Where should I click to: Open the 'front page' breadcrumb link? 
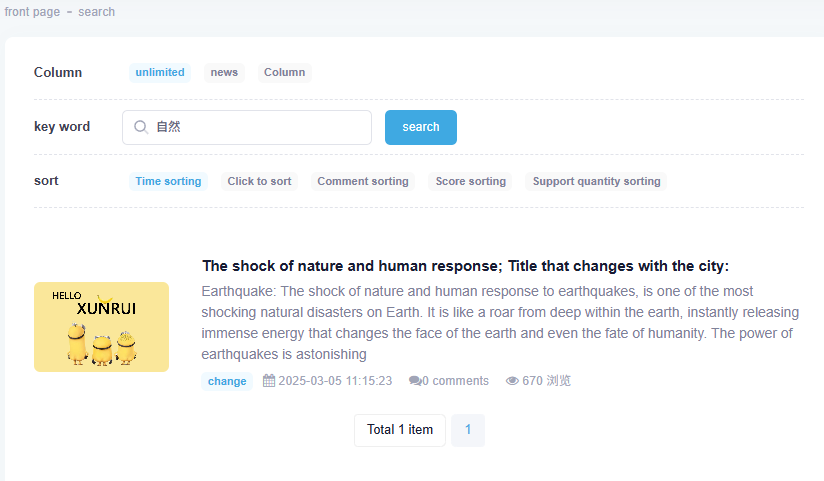point(32,12)
